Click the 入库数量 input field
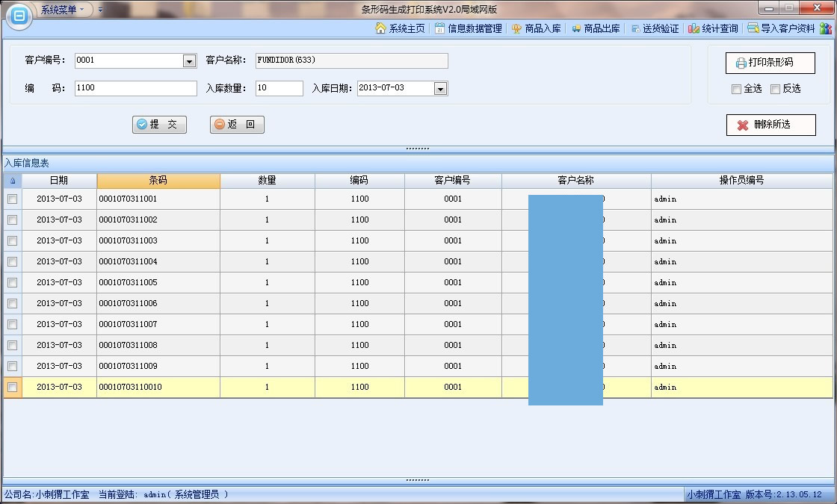837x504 pixels. coord(279,88)
